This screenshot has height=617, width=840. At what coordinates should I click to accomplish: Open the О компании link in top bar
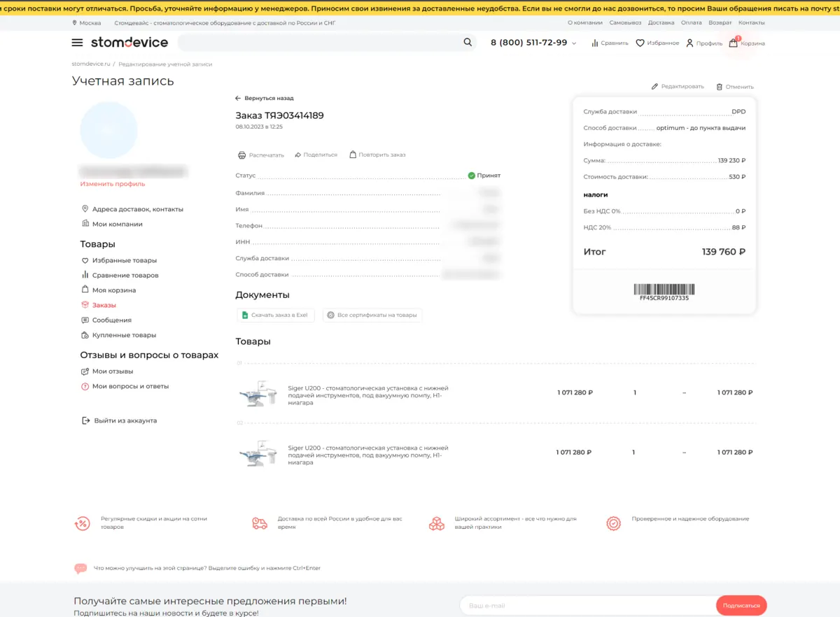[x=585, y=23]
